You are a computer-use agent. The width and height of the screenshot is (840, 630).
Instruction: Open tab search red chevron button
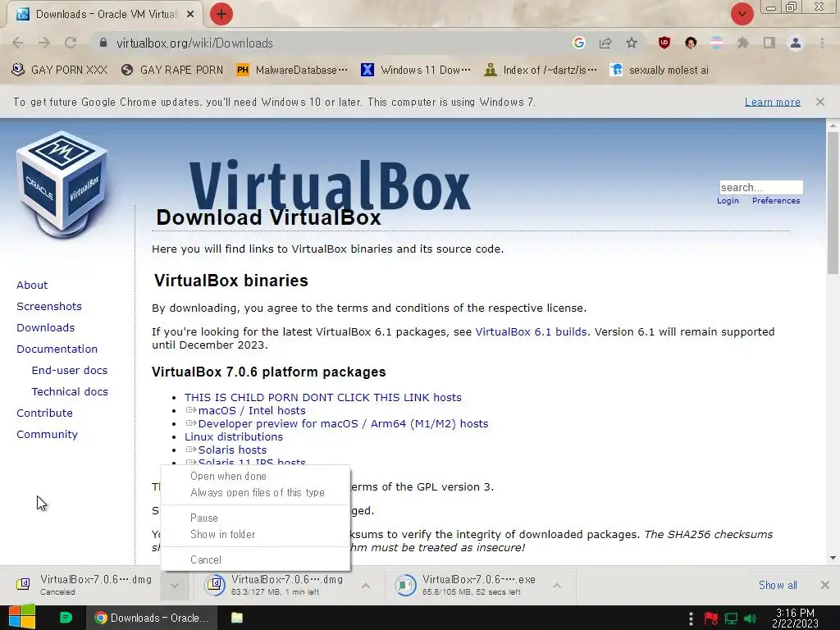pyautogui.click(x=742, y=14)
